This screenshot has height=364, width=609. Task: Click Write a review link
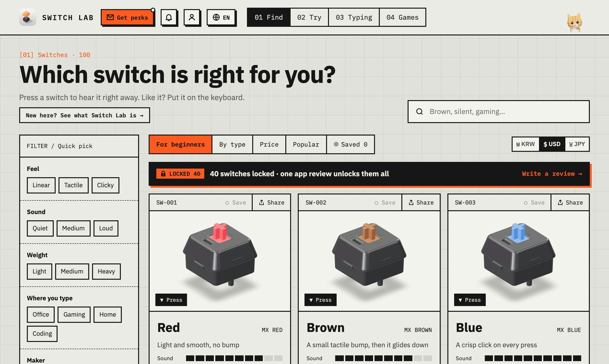pyautogui.click(x=552, y=174)
